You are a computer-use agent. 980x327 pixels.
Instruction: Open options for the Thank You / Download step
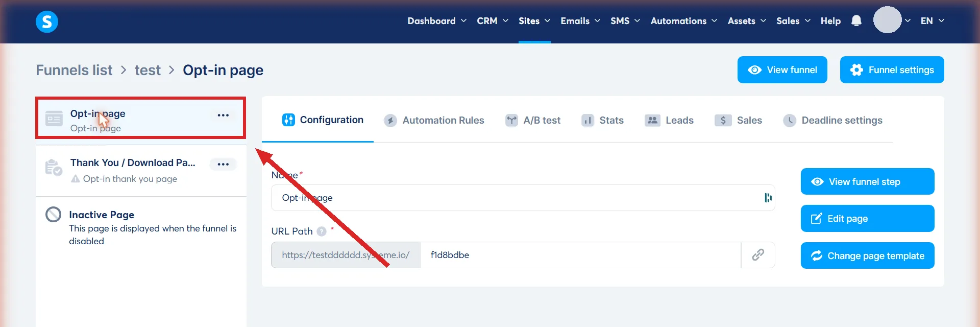tap(223, 164)
